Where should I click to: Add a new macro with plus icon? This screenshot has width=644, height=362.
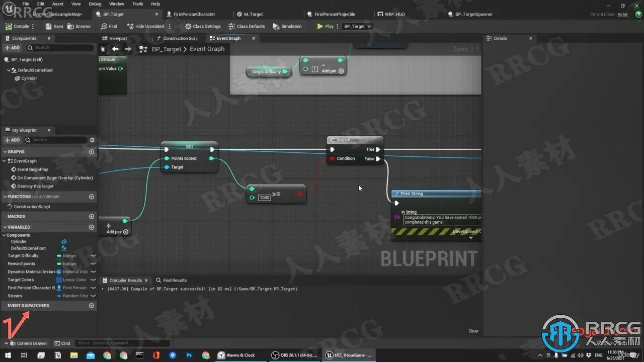point(92,217)
